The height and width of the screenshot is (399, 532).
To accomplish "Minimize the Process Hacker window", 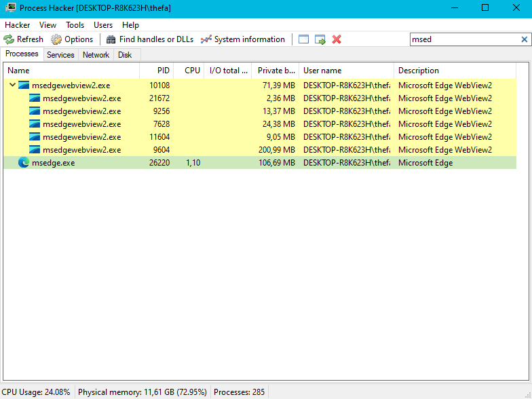I will point(455,7).
